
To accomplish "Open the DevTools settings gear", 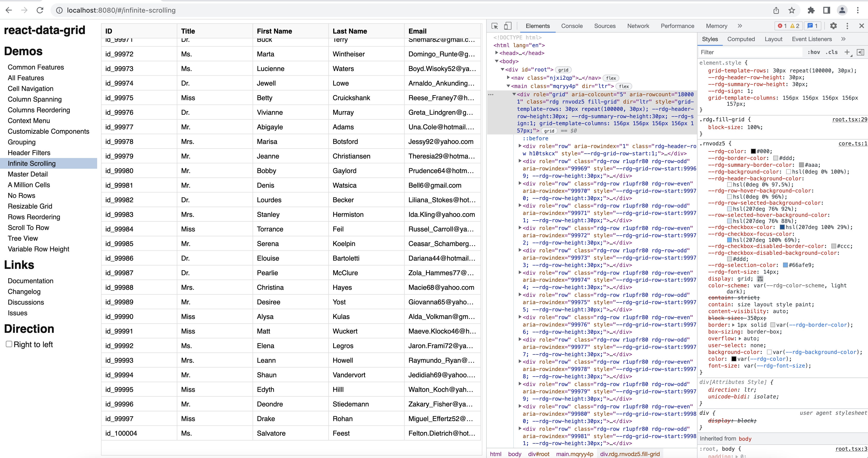I will (x=834, y=26).
